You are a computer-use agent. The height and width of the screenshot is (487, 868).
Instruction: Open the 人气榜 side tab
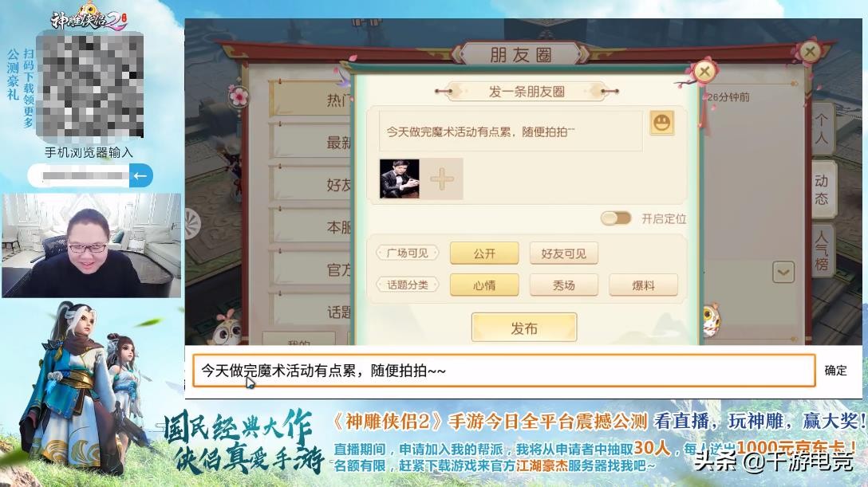pos(822,249)
